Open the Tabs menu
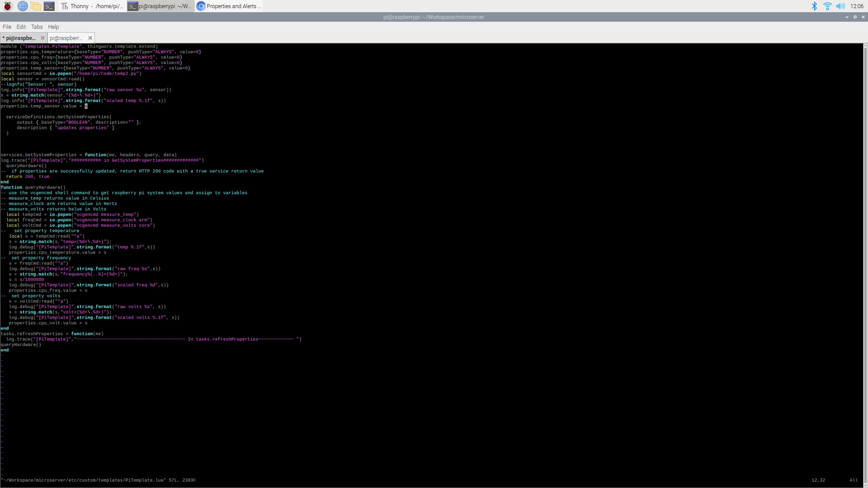Viewport: 868px width, 488px height. pyautogui.click(x=37, y=27)
